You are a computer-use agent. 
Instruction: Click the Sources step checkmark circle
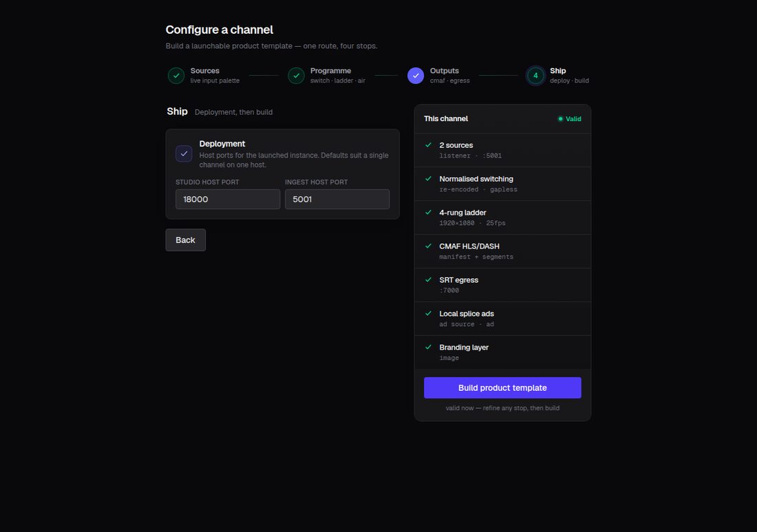(176, 76)
